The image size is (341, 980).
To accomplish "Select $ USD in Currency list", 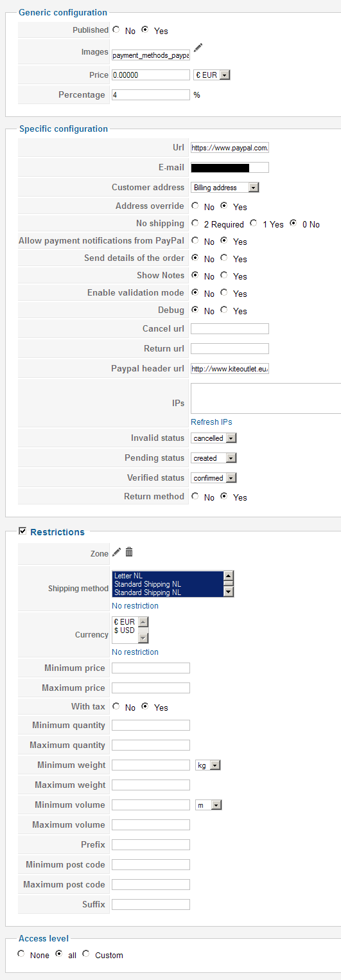I will click(x=125, y=630).
